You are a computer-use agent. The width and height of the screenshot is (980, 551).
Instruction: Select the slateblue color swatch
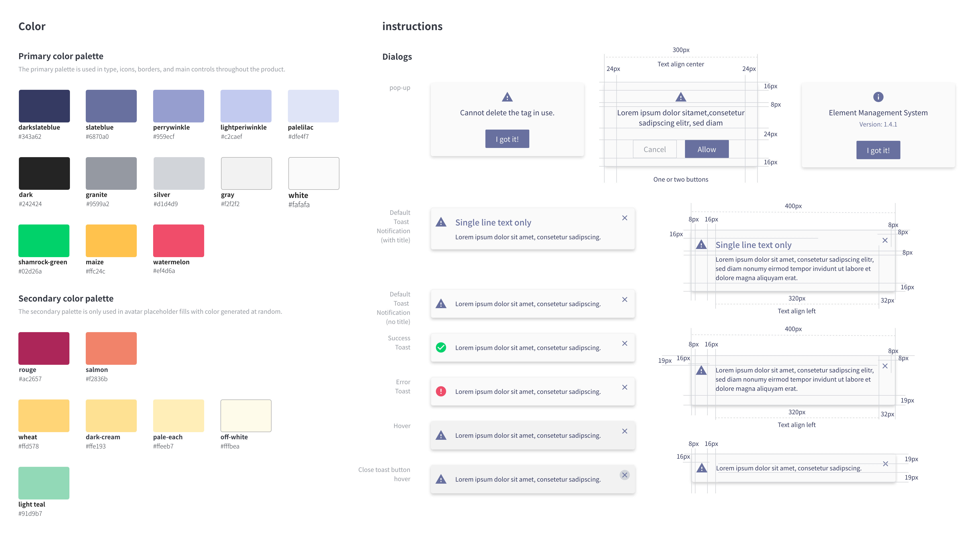click(111, 106)
